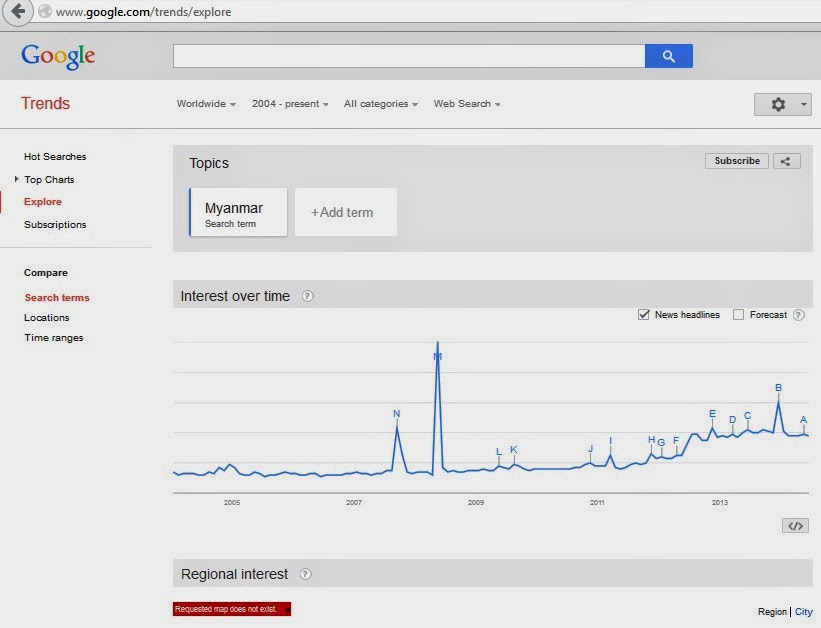
Task: Open the All categories dropdown
Action: pyautogui.click(x=381, y=104)
